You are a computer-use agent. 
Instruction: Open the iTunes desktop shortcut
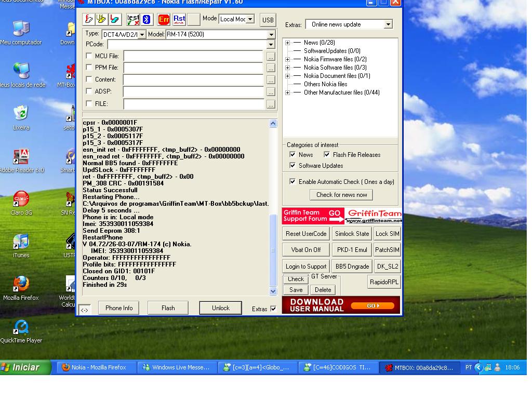tap(21, 246)
